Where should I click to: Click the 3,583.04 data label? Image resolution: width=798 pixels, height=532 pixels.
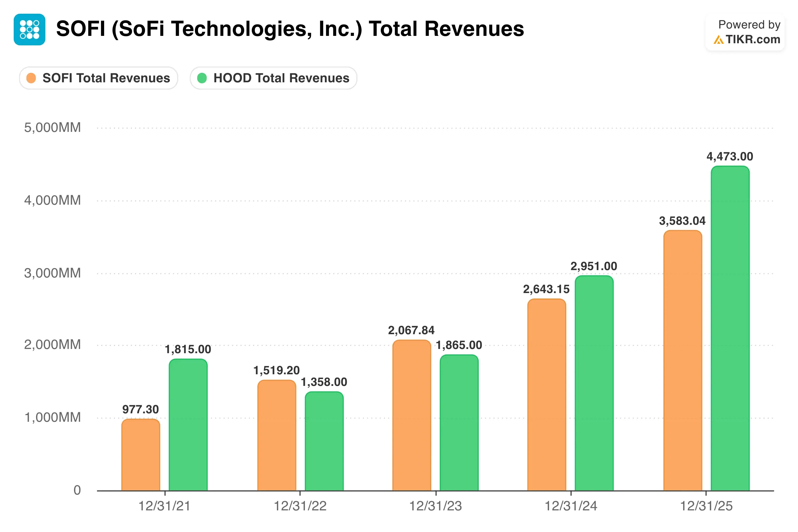point(682,221)
